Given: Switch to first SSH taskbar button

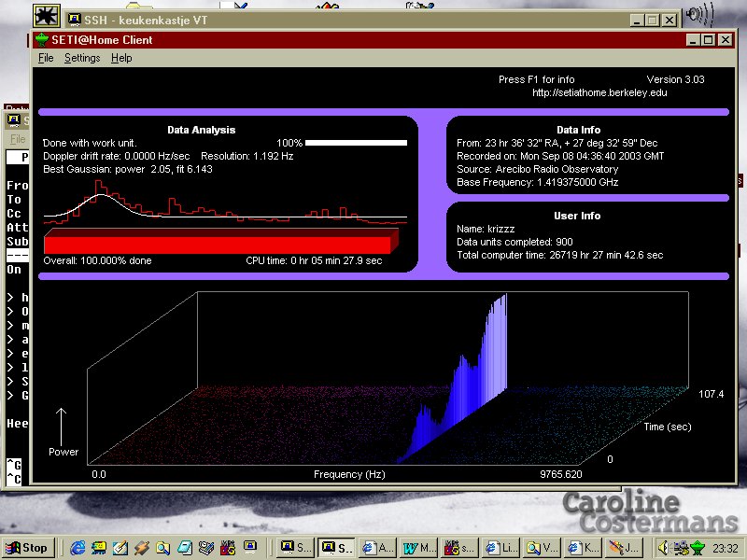Looking at the screenshot, I should click(x=295, y=548).
